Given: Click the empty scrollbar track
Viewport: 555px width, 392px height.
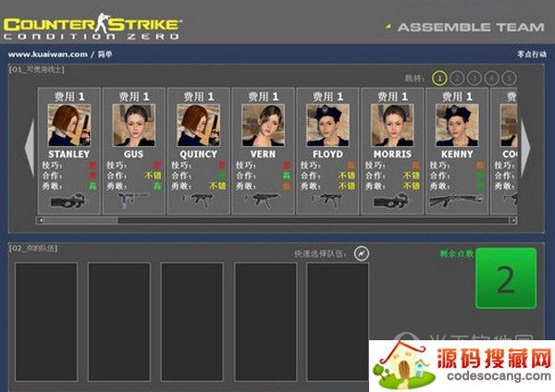Looking at the screenshot, I should [314, 220].
